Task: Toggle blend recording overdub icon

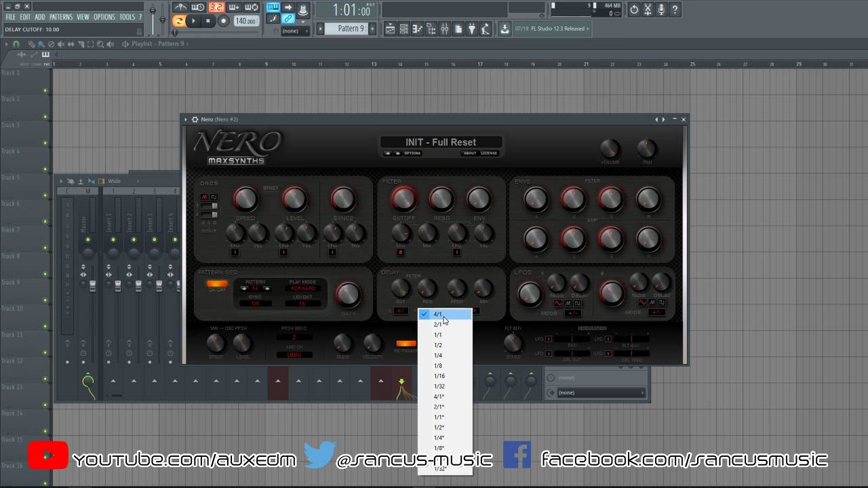Action: 233,7
